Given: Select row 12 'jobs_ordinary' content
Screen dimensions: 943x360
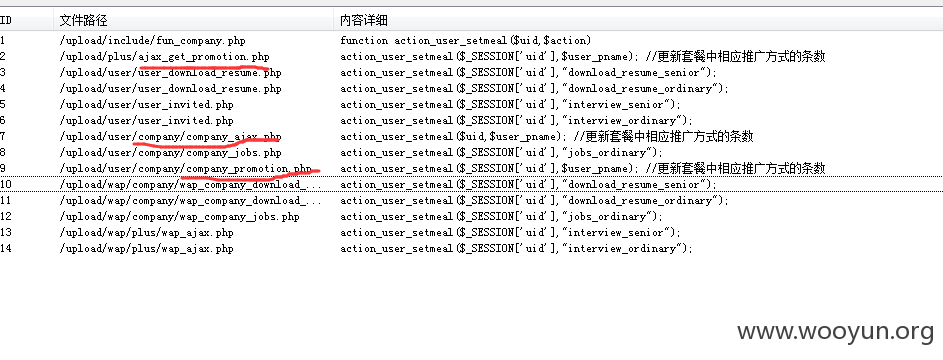Looking at the screenshot, I should pos(502,216).
